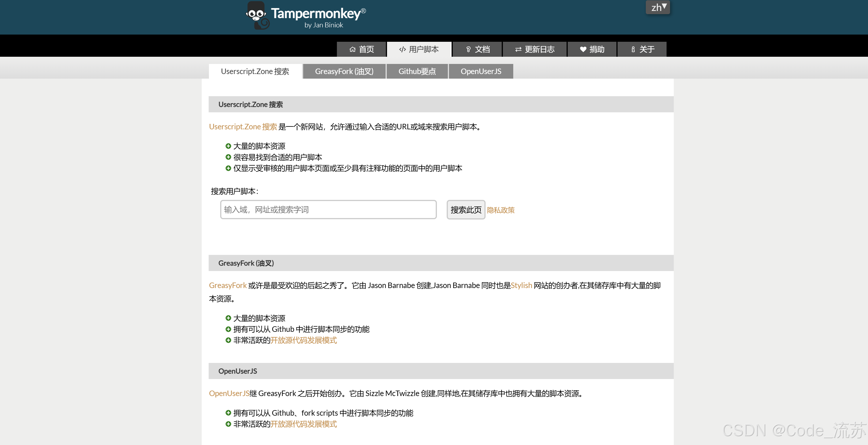Click the home icon on 首页 nav item
868x445 pixels.
click(352, 49)
